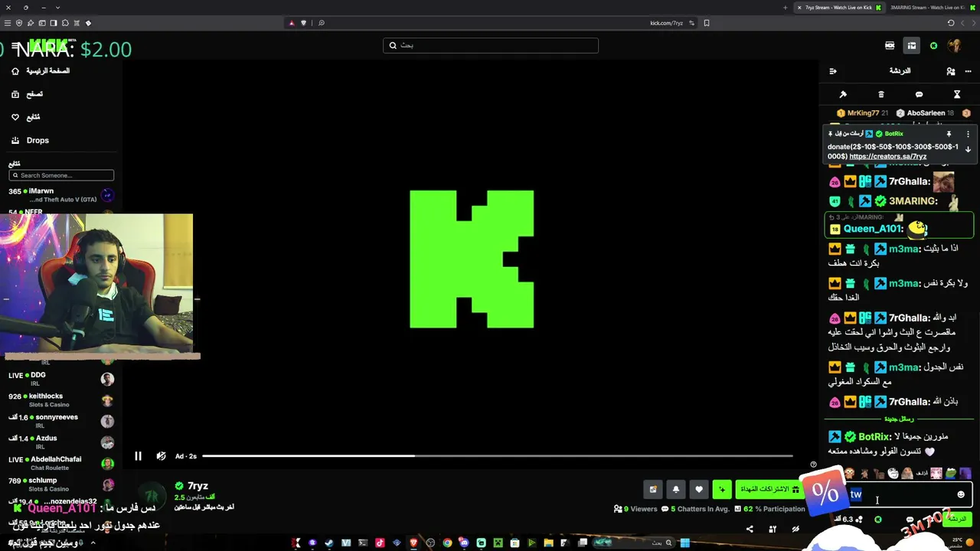Click the green K icon below chat input
Image resolution: width=980 pixels, height=551 pixels.
(878, 520)
